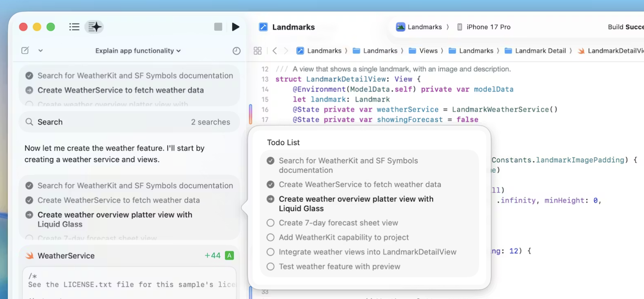Click the Todo List popover title
The height and width of the screenshot is (299, 644).
283,143
